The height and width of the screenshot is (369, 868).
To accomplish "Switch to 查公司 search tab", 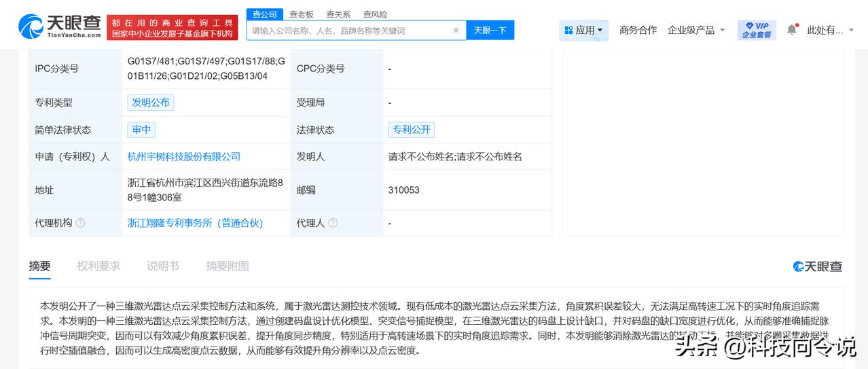I will point(264,14).
